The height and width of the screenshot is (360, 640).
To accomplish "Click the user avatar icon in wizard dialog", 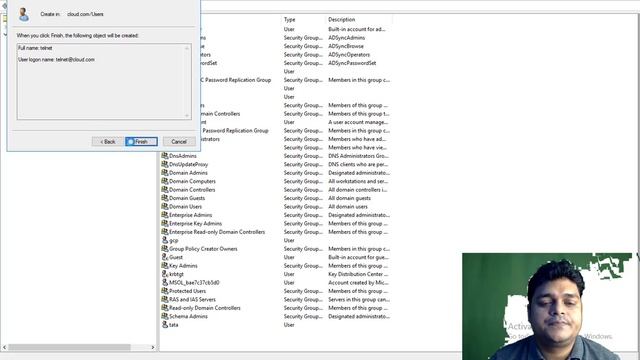I will tap(24, 14).
